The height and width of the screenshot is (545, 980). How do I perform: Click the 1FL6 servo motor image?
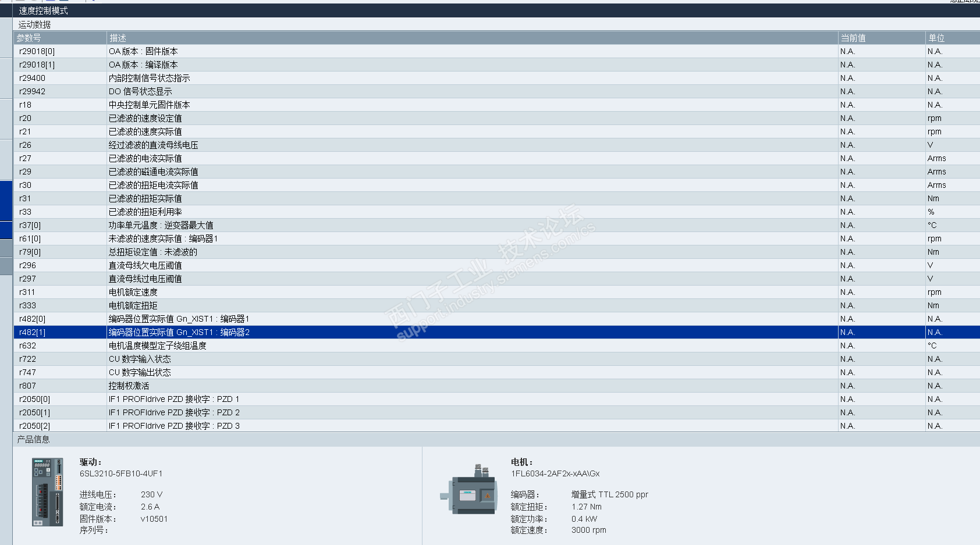coord(468,490)
